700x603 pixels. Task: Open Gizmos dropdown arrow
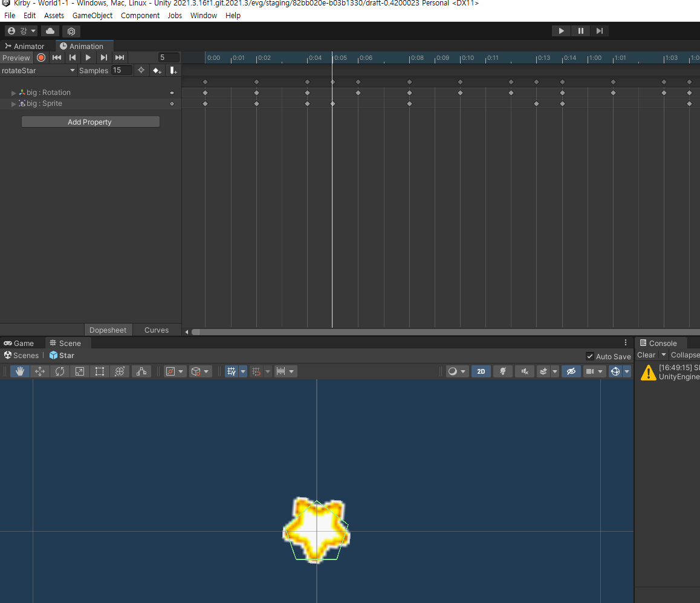[x=627, y=371]
